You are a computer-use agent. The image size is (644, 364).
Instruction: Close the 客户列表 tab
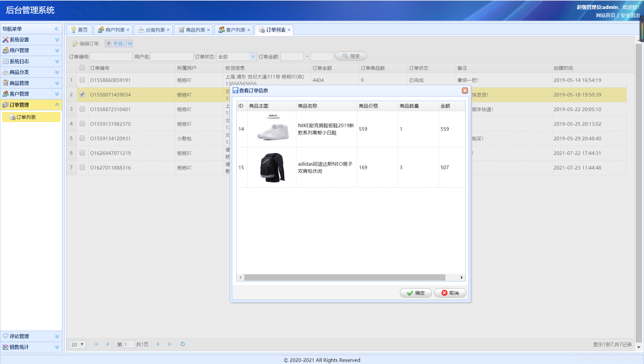point(249,30)
